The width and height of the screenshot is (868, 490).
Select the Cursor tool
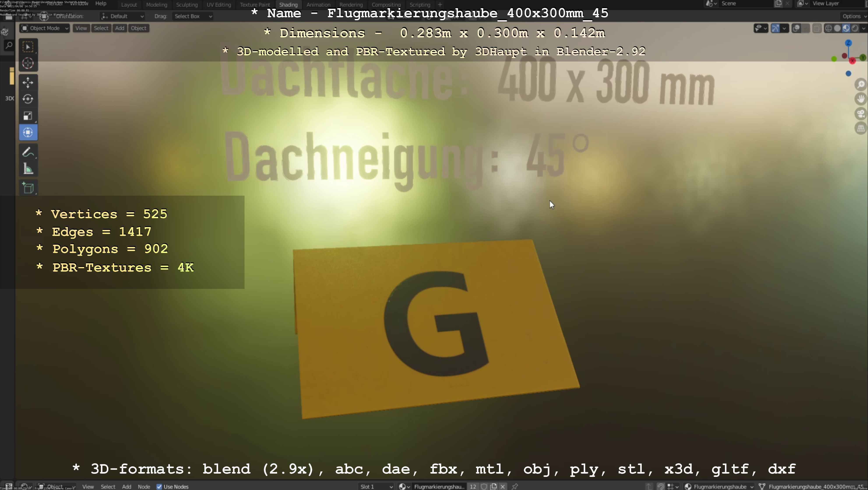click(28, 63)
